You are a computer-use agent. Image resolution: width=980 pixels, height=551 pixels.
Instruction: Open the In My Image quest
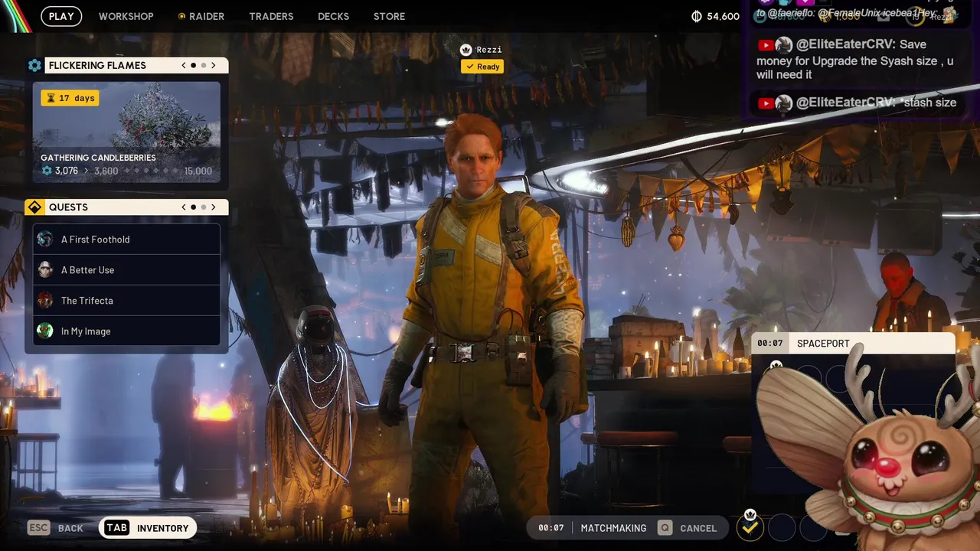126,331
